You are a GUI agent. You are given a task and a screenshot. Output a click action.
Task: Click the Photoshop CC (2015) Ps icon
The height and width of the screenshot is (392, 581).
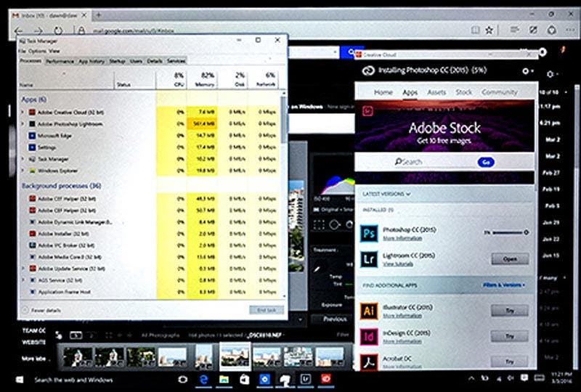369,234
